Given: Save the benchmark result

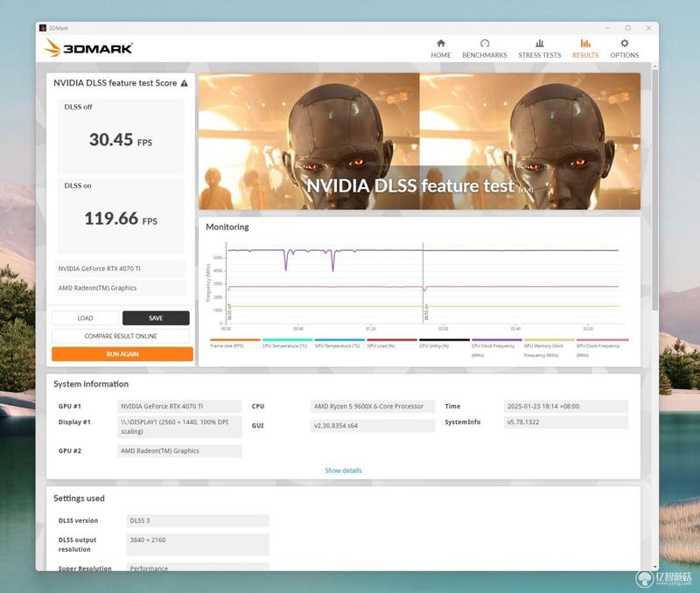Looking at the screenshot, I should click(x=156, y=318).
